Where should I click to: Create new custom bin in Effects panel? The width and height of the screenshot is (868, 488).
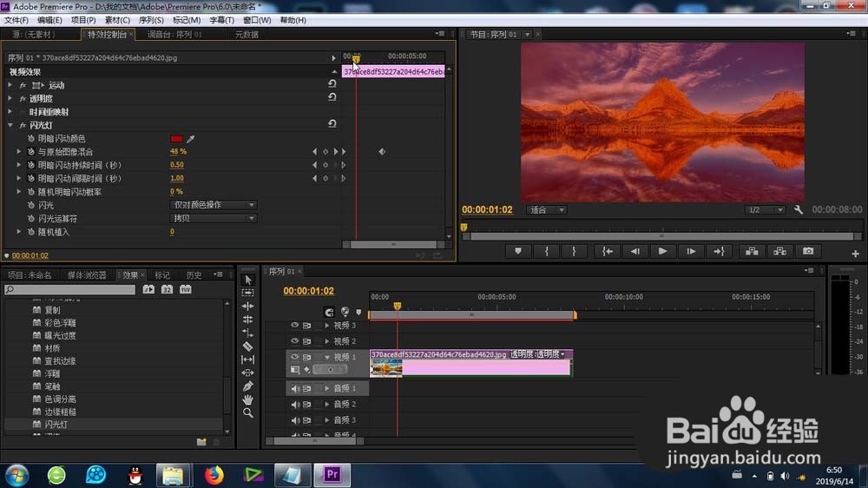point(201,442)
